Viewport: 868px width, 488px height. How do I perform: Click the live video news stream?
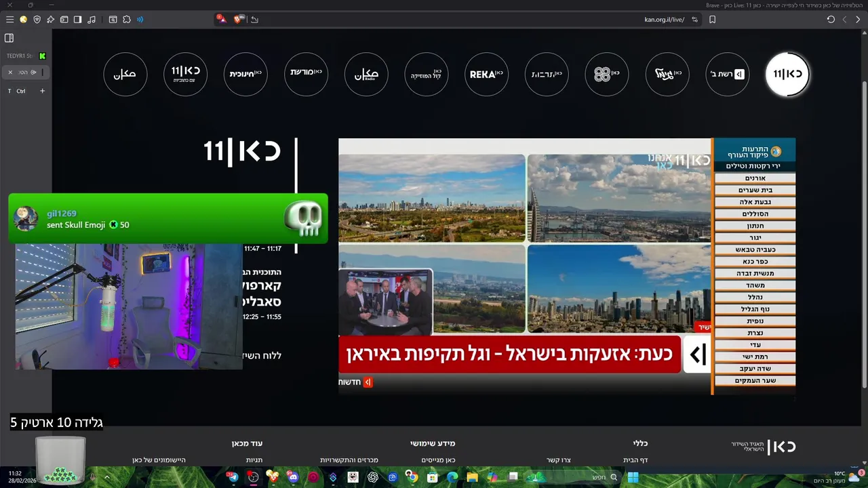point(567,266)
